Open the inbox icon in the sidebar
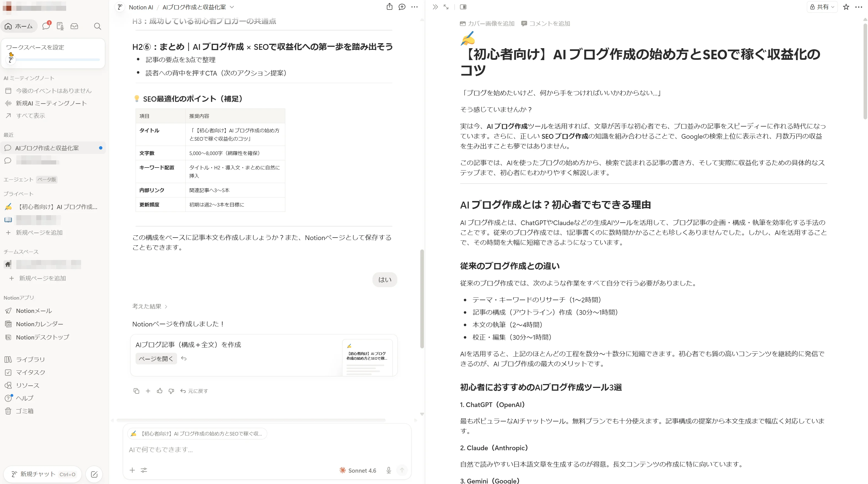The image size is (868, 484). pyautogui.click(x=74, y=26)
